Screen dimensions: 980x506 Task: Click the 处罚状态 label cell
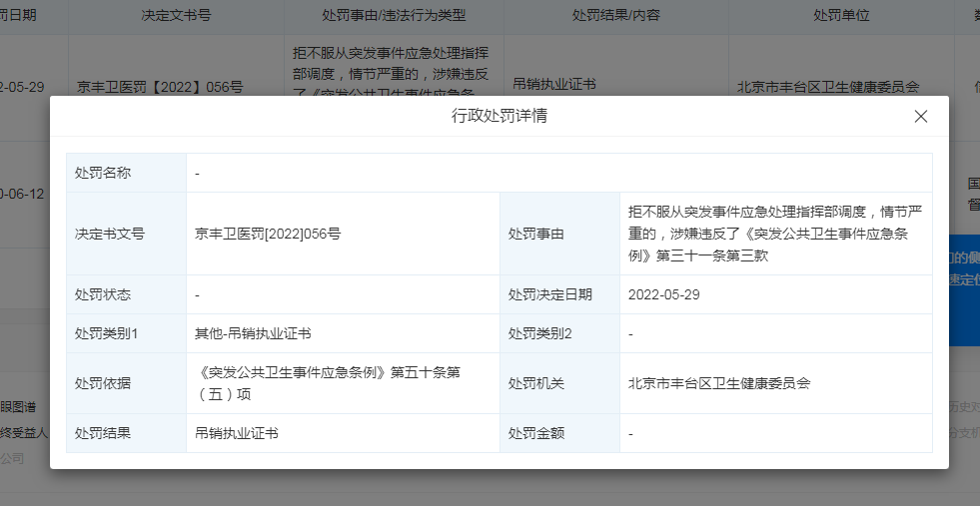coord(103,294)
